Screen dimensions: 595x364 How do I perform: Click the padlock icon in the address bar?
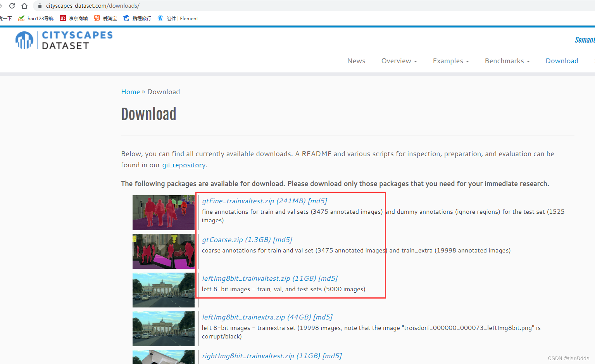coord(39,5)
